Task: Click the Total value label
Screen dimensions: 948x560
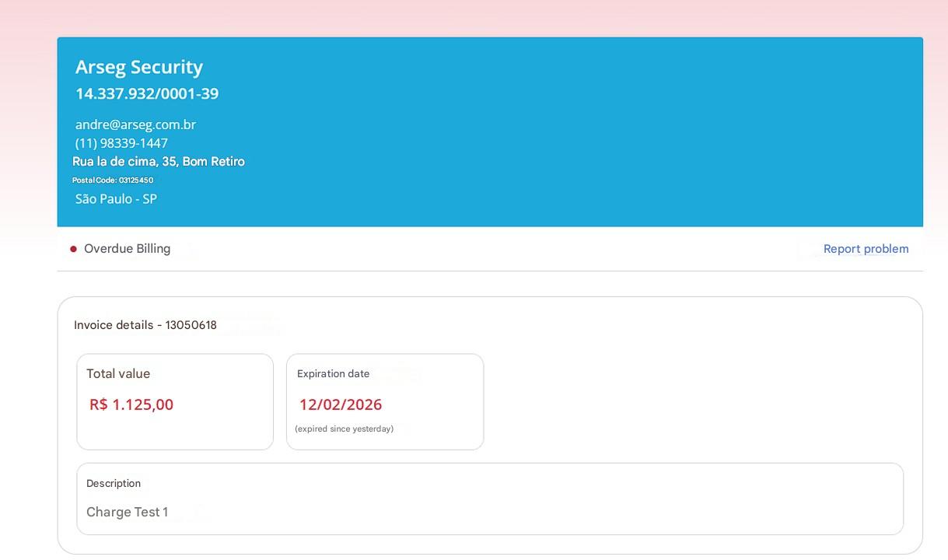Action: (118, 374)
